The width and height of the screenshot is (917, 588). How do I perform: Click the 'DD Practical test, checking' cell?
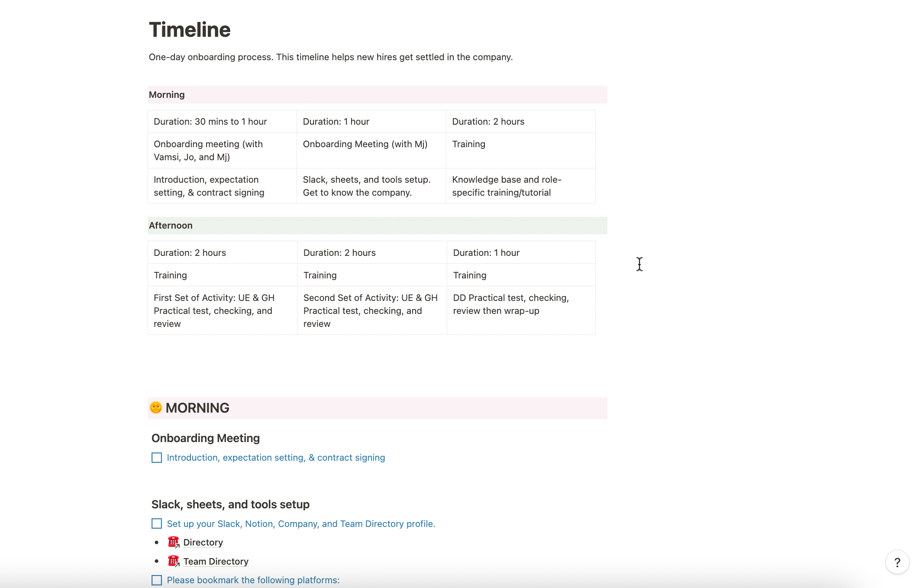tap(511, 304)
